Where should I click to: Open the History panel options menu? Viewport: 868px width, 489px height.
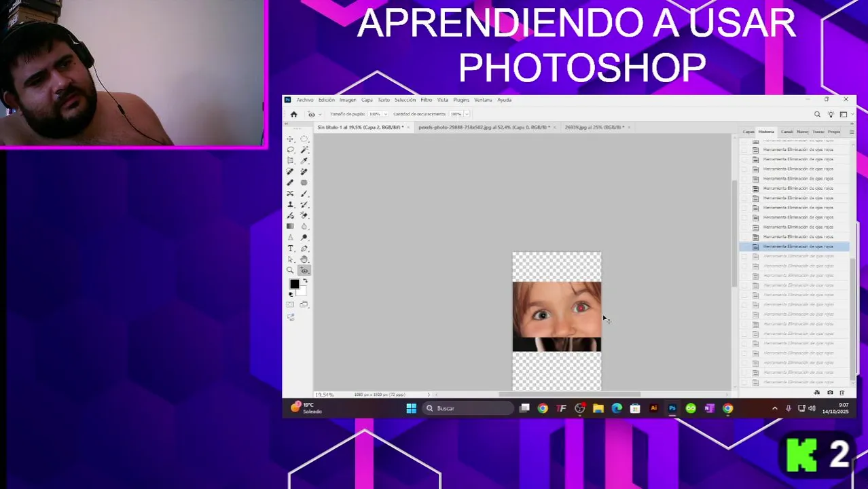pos(852,132)
